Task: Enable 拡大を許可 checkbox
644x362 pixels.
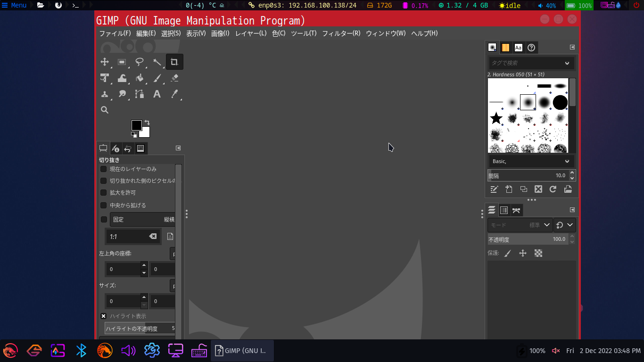Action: click(104, 192)
